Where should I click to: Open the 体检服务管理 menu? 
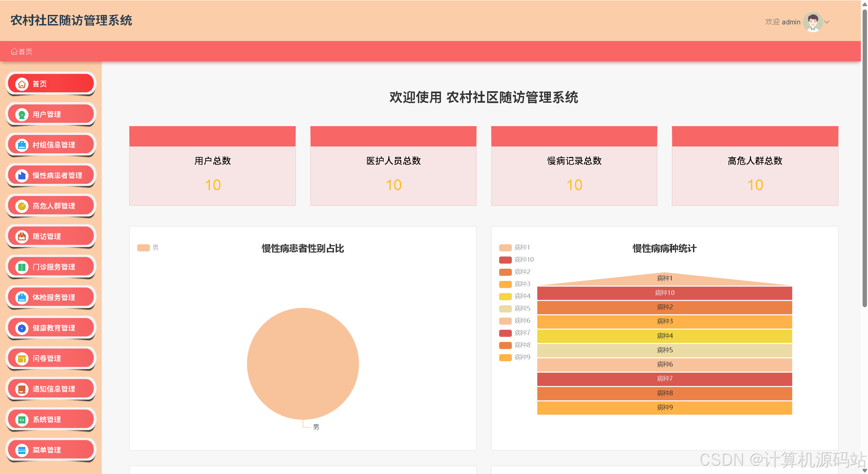51,298
